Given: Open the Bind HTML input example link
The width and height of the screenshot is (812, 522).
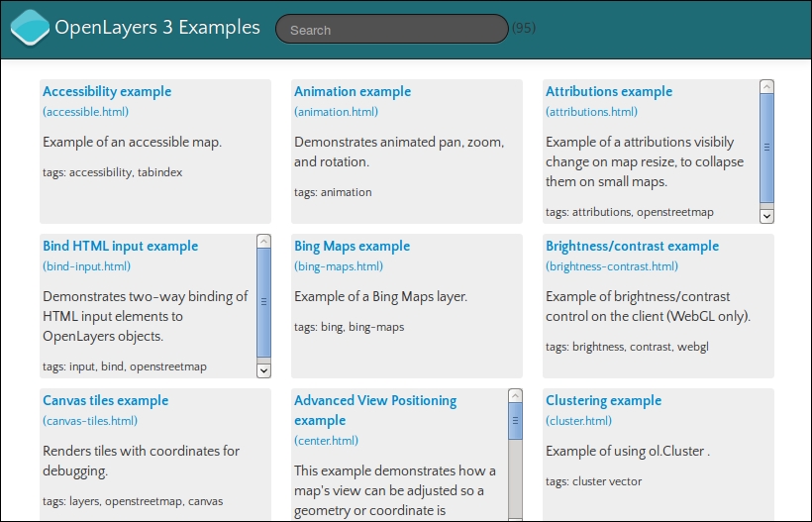Looking at the screenshot, I should (121, 246).
